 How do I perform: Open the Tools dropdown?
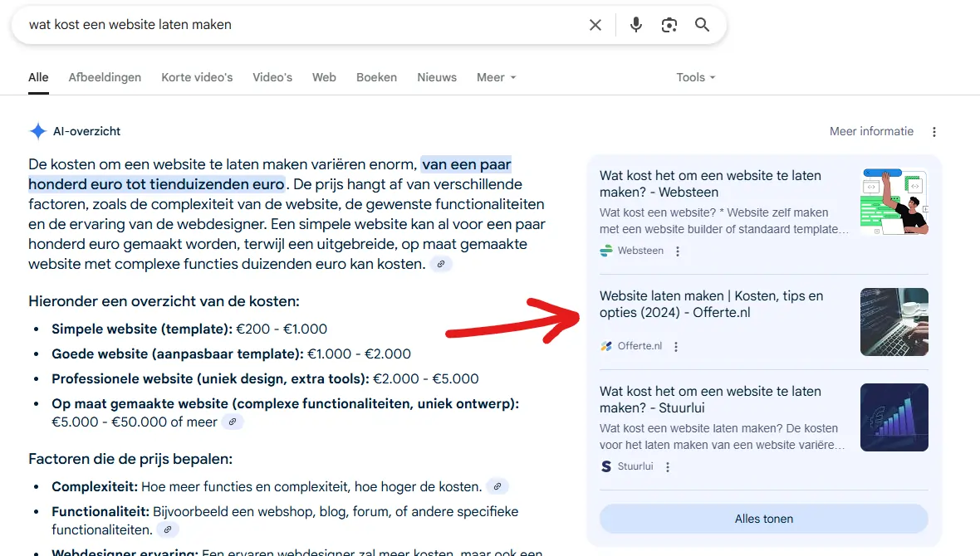tap(695, 77)
